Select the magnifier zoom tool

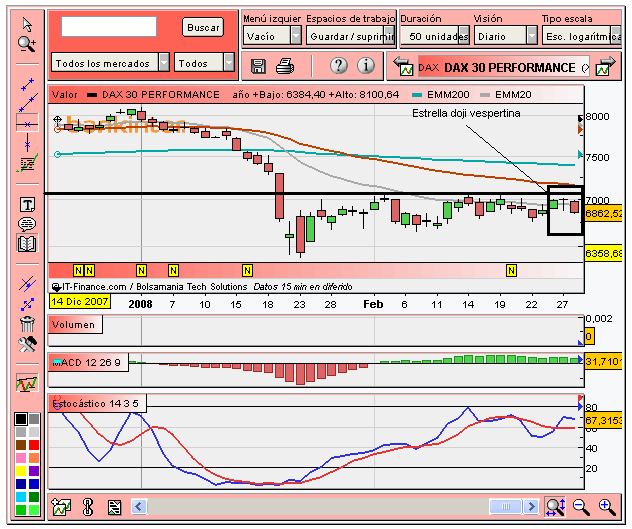27,44
